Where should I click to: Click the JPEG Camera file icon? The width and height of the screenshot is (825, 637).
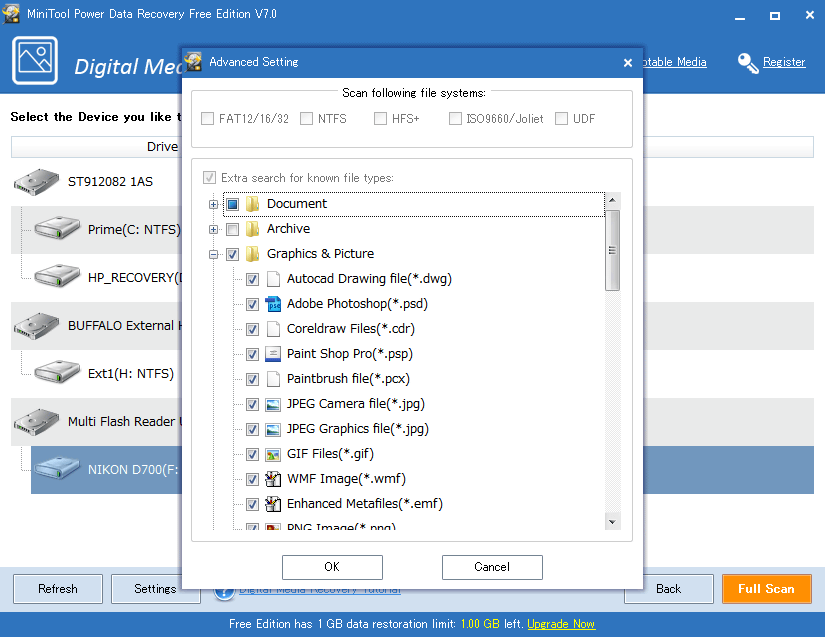(273, 404)
